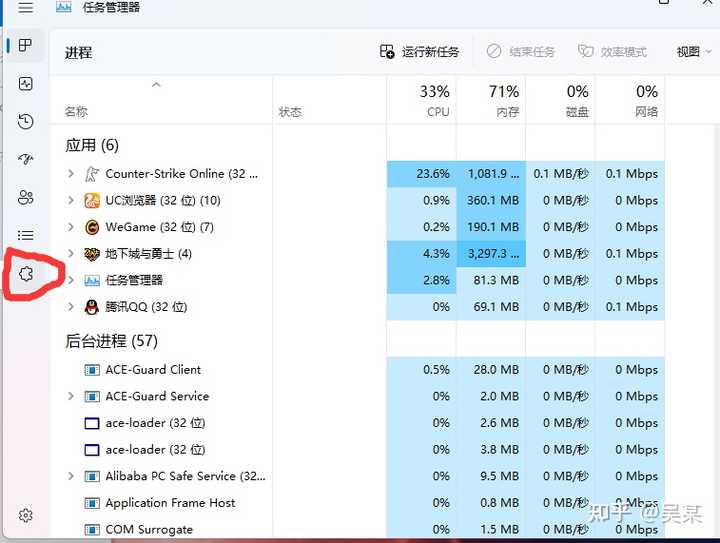Click the 任务管理器 process icon
This screenshot has width=720, height=543.
92,280
